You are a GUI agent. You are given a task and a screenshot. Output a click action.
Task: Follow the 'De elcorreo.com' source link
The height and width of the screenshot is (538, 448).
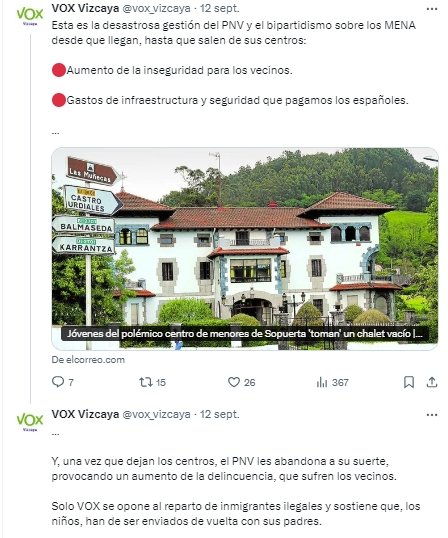click(88, 360)
